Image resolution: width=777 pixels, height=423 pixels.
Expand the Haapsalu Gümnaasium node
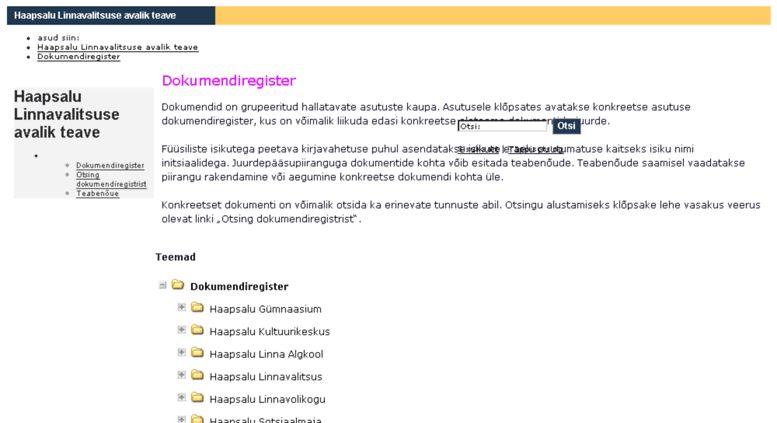[181, 308]
